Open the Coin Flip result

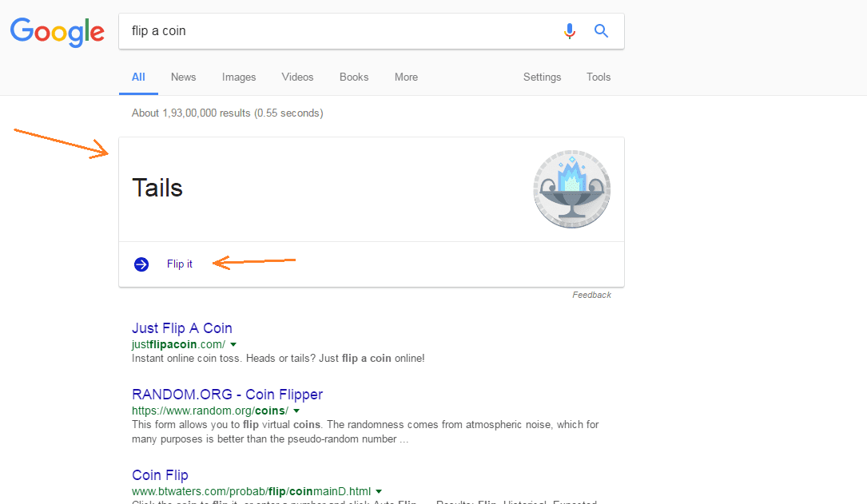coord(160,475)
